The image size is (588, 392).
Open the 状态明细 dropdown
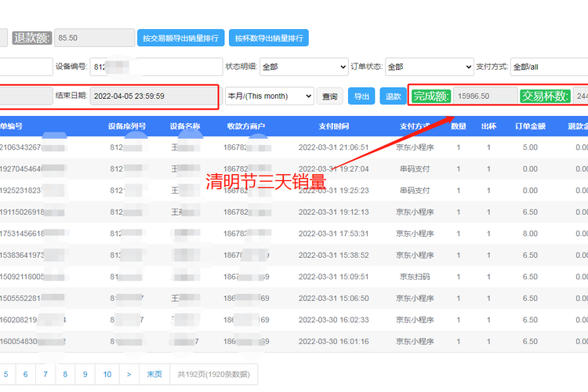pos(303,67)
